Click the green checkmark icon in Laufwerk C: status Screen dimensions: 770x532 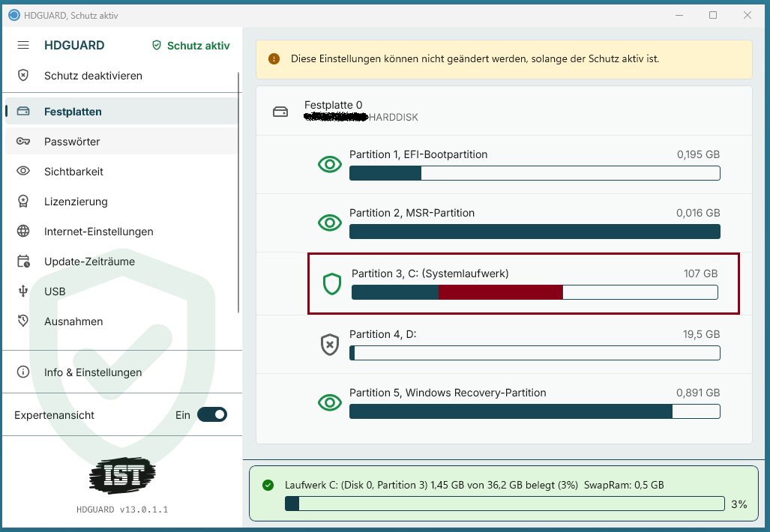coord(268,486)
